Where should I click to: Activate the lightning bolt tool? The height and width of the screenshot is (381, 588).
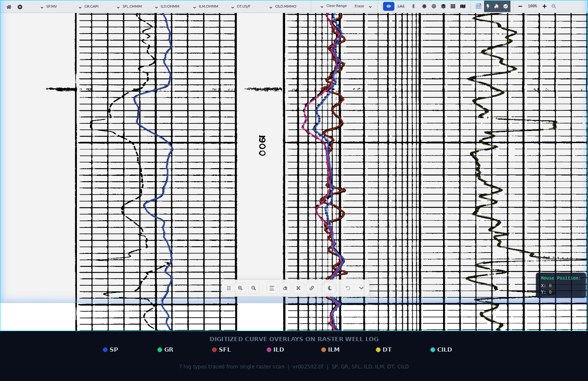(x=487, y=6)
